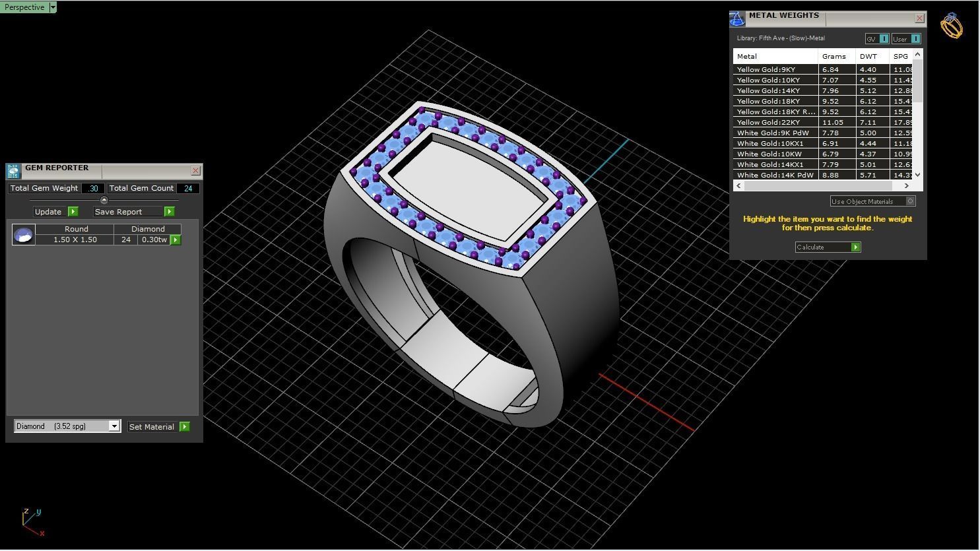Screen dimensions: 980x551
Task: Click scroll right arrow in metal table
Action: (x=907, y=185)
